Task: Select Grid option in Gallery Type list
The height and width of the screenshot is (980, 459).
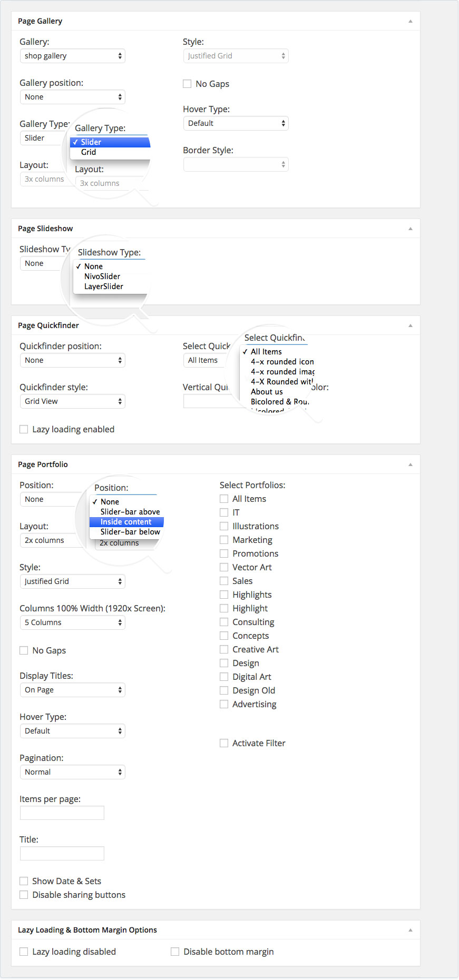Action: click(89, 152)
